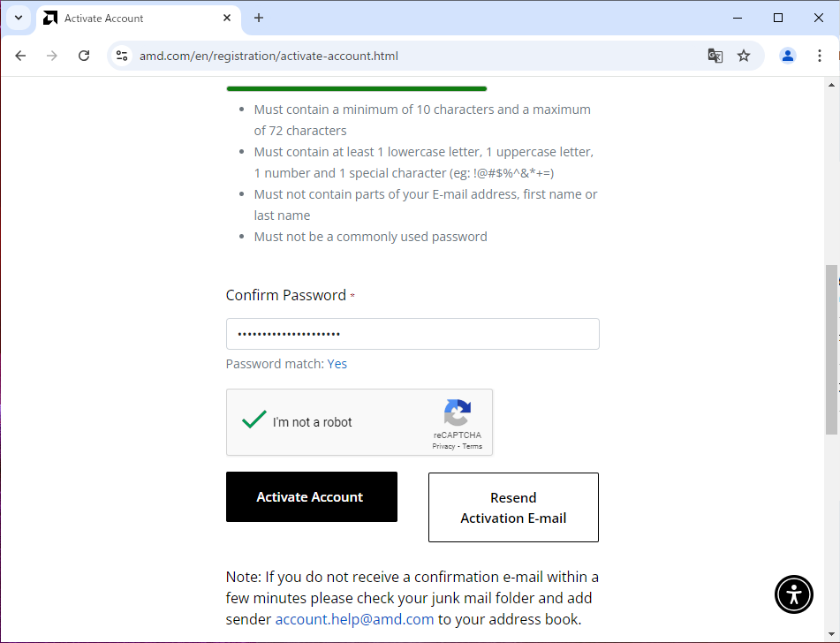Image resolution: width=840 pixels, height=643 pixels.
Task: Click the page vertical scrollbar thumb
Action: [x=831, y=350]
